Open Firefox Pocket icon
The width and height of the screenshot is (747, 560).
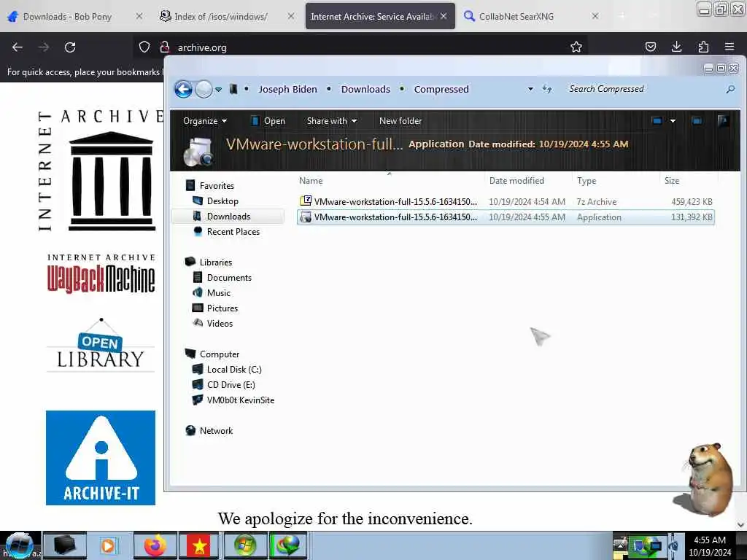point(650,47)
